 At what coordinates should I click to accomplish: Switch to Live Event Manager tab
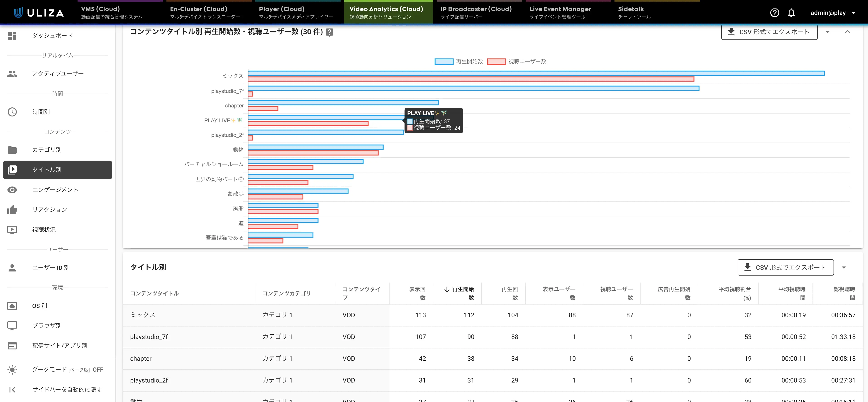[x=568, y=12]
